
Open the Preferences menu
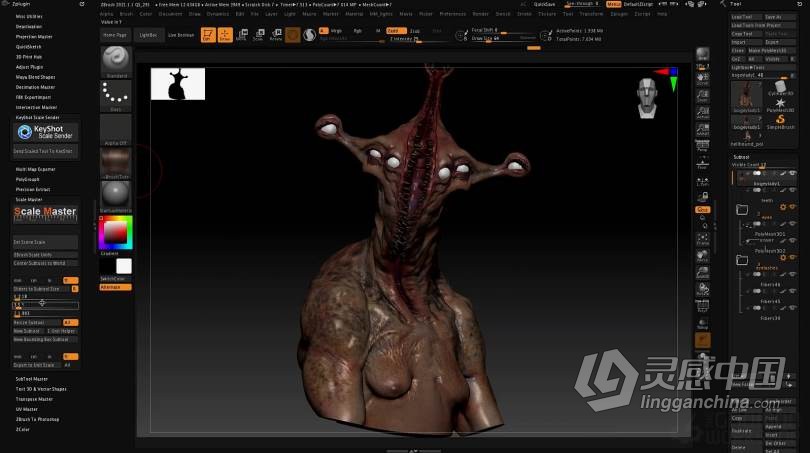point(453,14)
